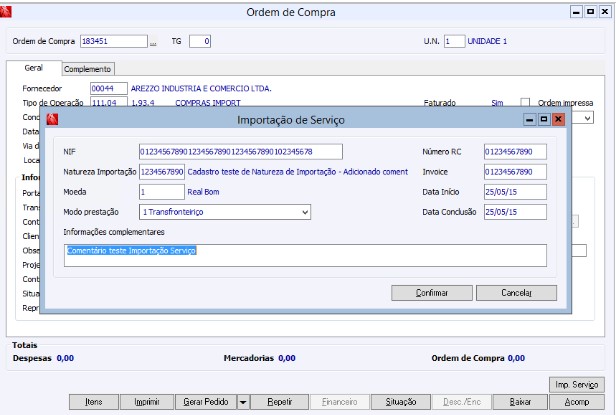Screen dimensions: 616x415
Task: Focus the Ordem de Compra number field
Action: click(x=114, y=41)
